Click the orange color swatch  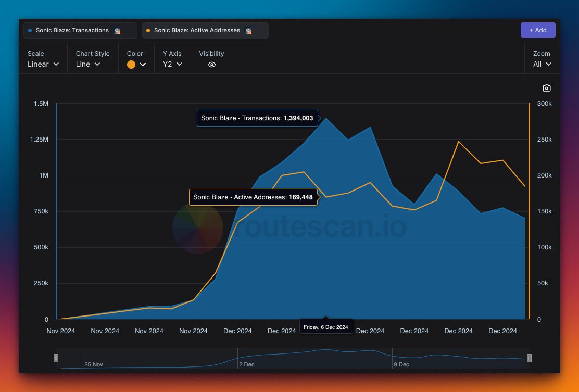pos(131,65)
